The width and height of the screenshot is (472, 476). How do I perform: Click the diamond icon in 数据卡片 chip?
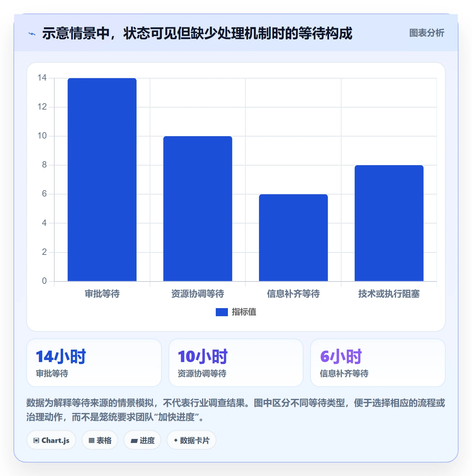click(x=176, y=440)
